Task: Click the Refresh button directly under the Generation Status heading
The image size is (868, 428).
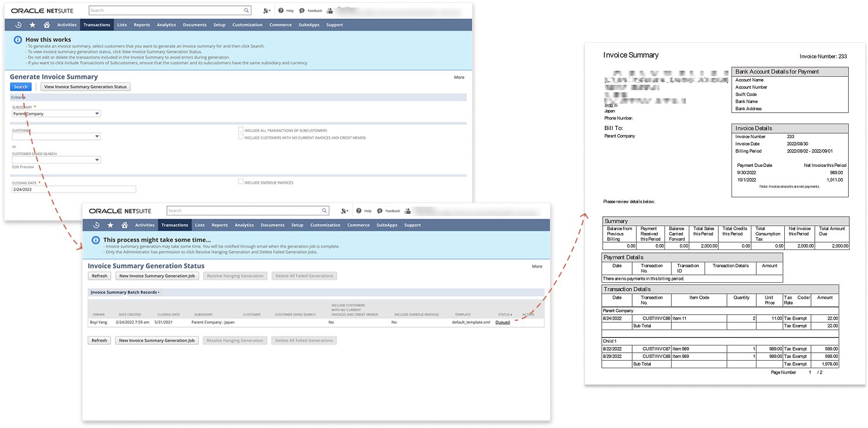Action: pyautogui.click(x=100, y=276)
